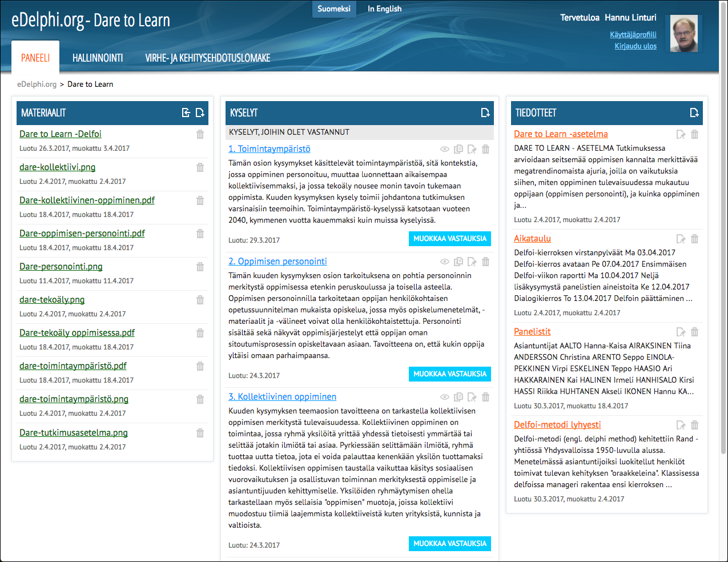Viewport: 728px width, 562px height.
Task: Open Virhe- ja kehitysehdotuslomake tab
Action: pyautogui.click(x=207, y=58)
